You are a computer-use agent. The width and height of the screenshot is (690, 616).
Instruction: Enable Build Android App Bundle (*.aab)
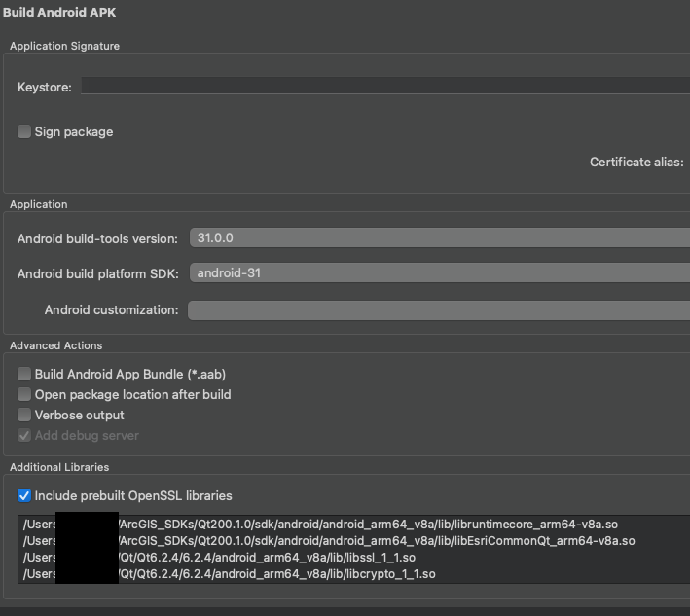click(x=24, y=374)
